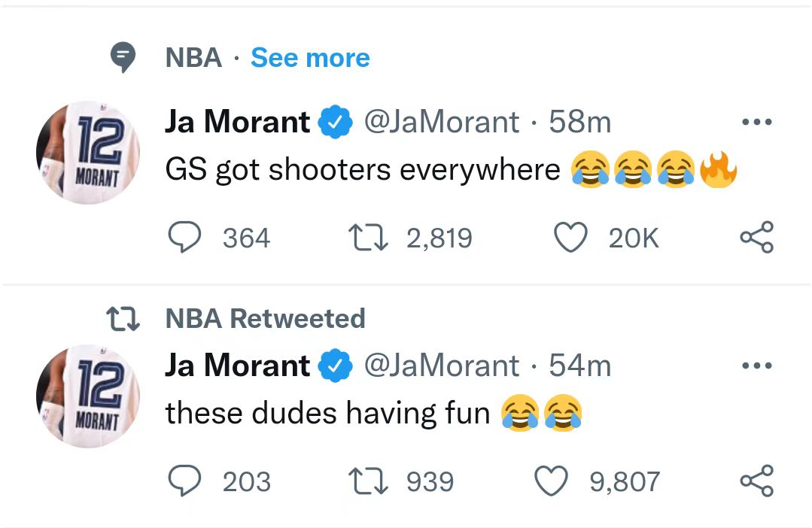812x528 pixels.
Task: Click the @JaMorant handle on the 54m tweet
Action: (442, 366)
